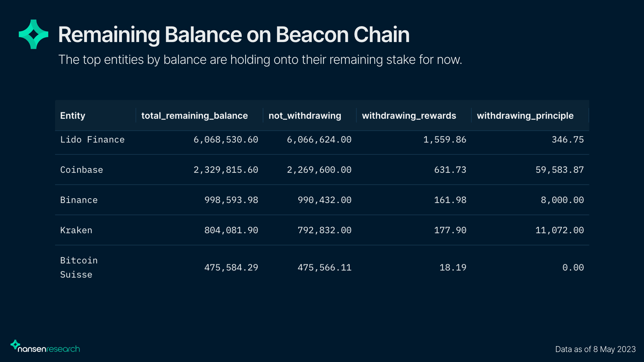
Task: Click Lido Finance total balance 6,068,530.60
Action: (226, 140)
